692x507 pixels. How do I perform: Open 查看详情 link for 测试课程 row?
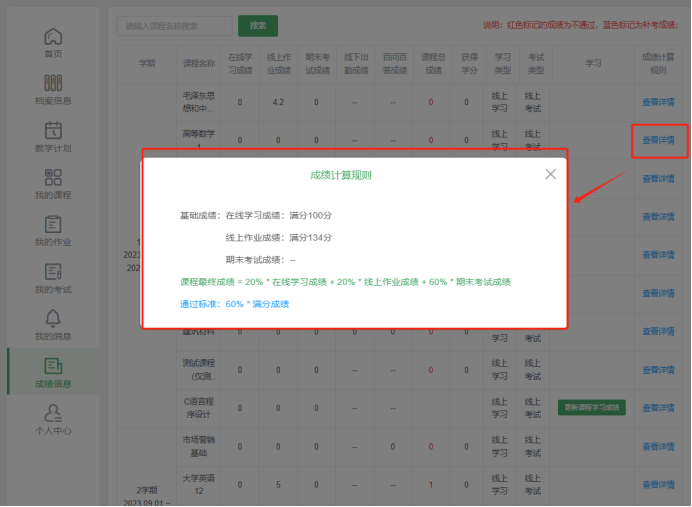[x=658, y=370]
